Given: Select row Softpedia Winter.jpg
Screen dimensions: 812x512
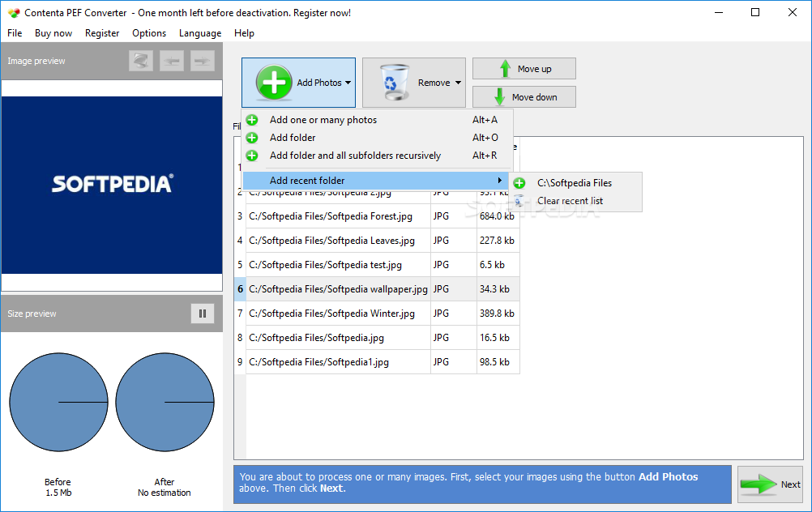Looking at the screenshot, I should coord(377,314).
